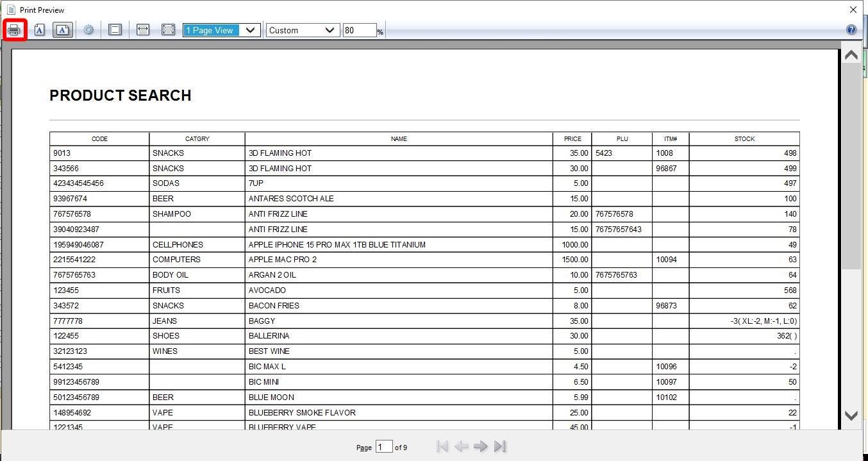Screen dimensions: 868x461
Task: Jump to last page button
Action: pyautogui.click(x=501, y=446)
